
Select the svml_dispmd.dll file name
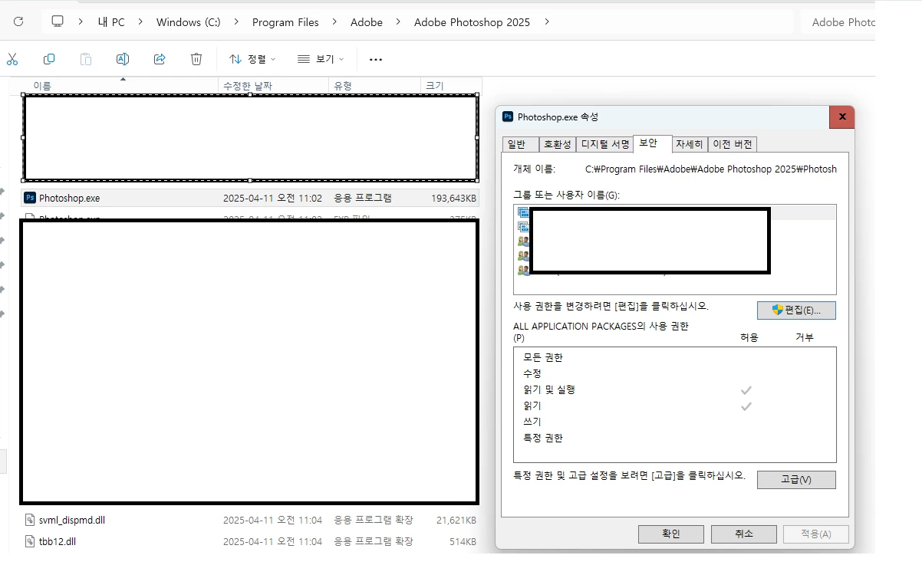72,520
